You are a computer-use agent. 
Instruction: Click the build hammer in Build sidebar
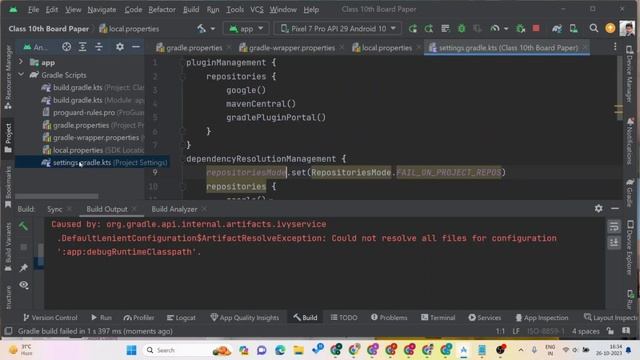pos(24,226)
